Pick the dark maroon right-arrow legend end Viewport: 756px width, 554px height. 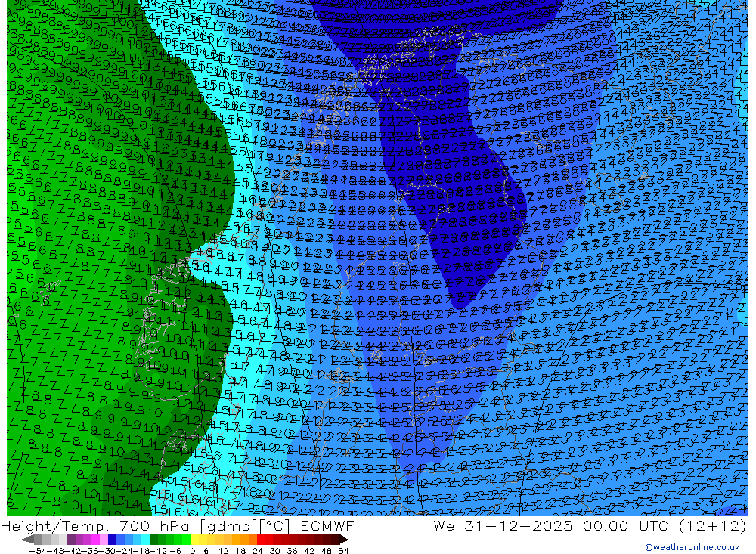(344, 540)
